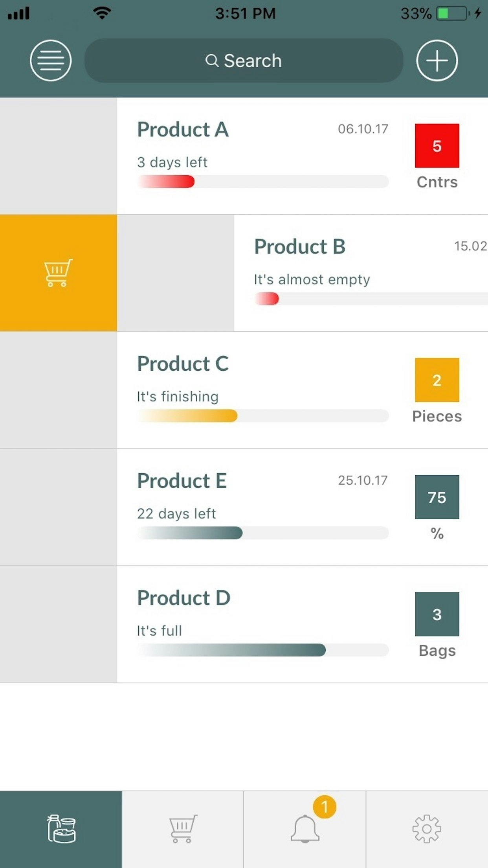
Task: Tap the notification badge showing 1
Action: tap(325, 807)
